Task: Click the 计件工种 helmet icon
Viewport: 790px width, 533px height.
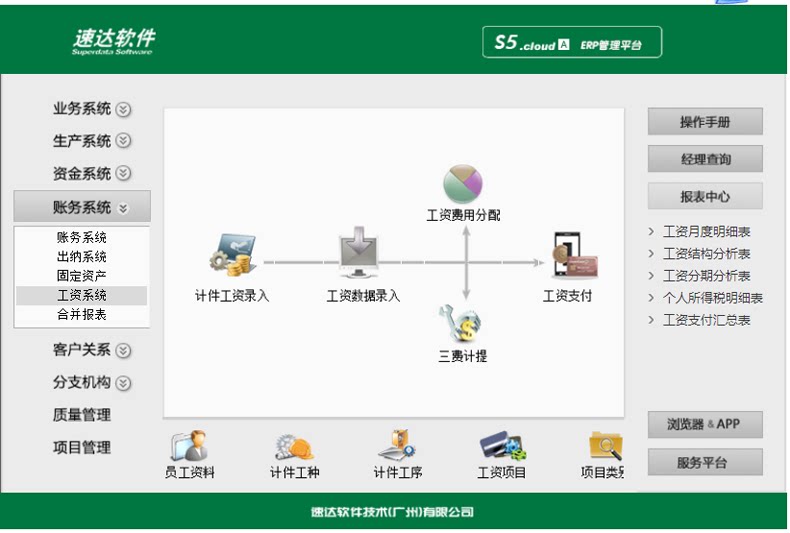Action: [x=294, y=446]
